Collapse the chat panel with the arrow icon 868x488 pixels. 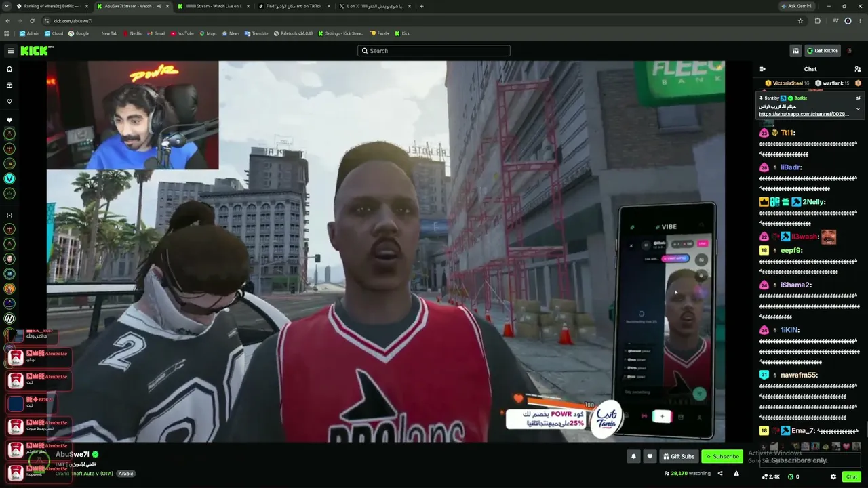pos(762,69)
